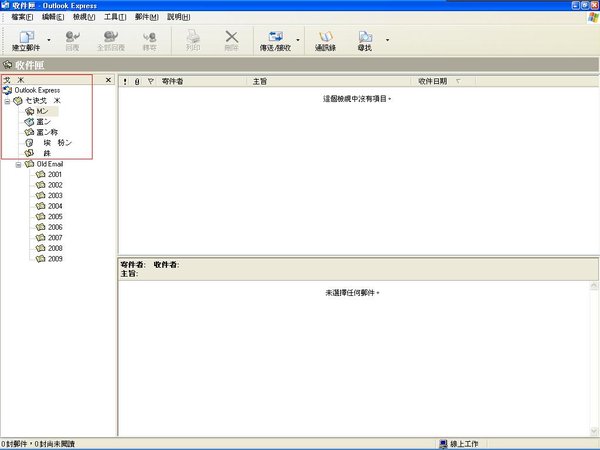Image resolution: width=600 pixels, height=450 pixels.
Task: Open the dropdown arrow next to 尋找
Action: coord(387,40)
